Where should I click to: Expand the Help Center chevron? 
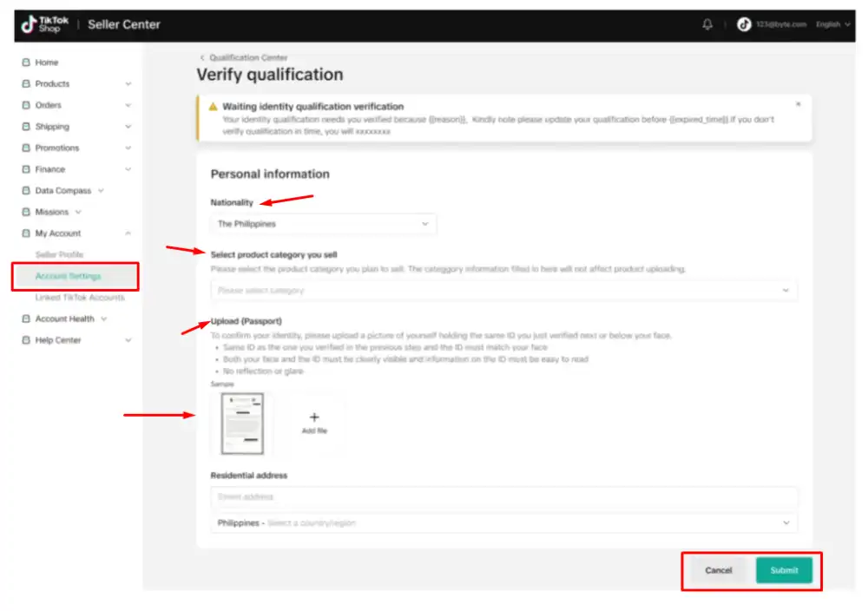click(x=128, y=340)
